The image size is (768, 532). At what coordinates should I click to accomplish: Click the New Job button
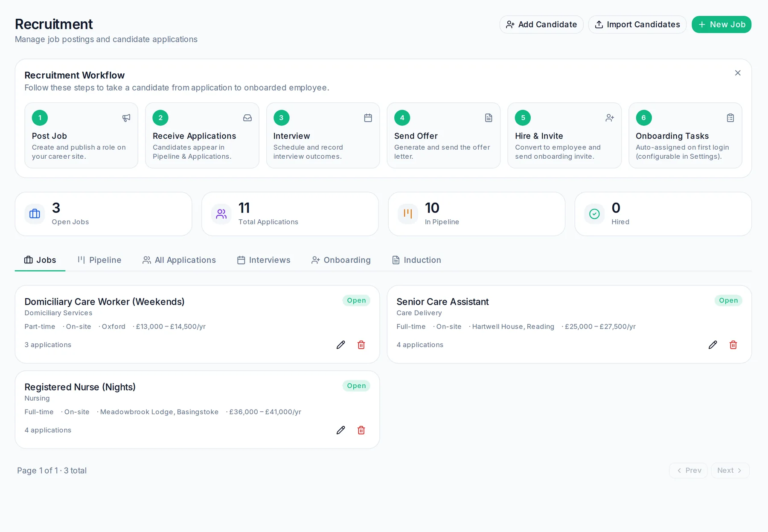tap(721, 24)
